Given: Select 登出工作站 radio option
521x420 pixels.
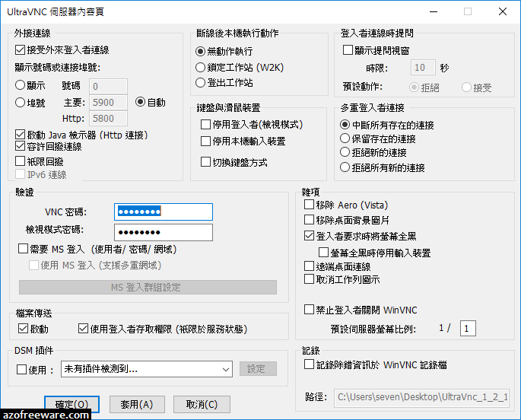Looking at the screenshot, I should click(x=200, y=82).
